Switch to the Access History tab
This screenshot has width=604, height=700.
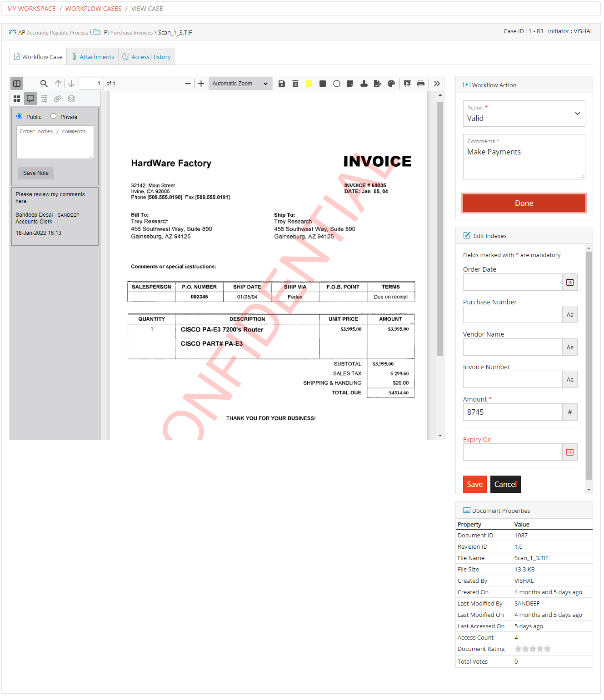point(146,56)
